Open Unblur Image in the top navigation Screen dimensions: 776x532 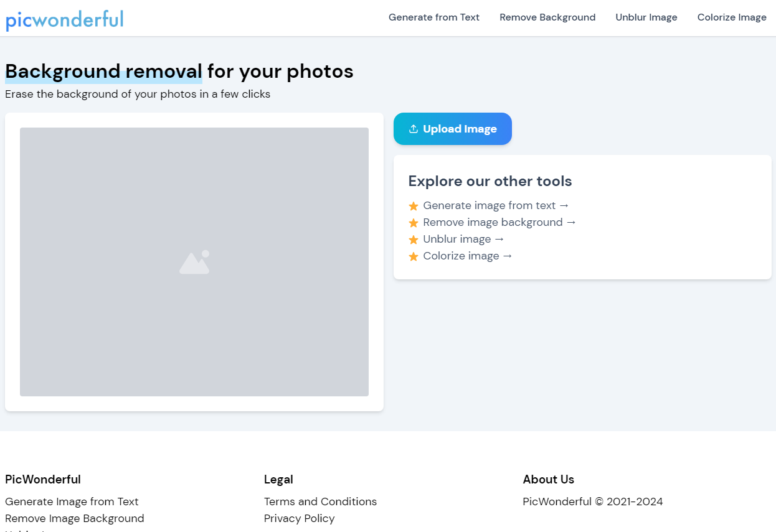pos(646,17)
